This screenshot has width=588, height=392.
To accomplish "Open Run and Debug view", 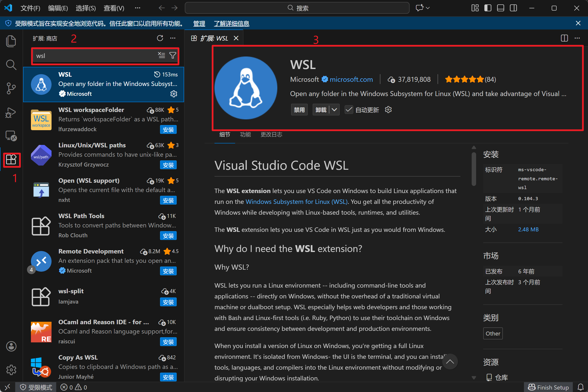I will click(x=11, y=112).
